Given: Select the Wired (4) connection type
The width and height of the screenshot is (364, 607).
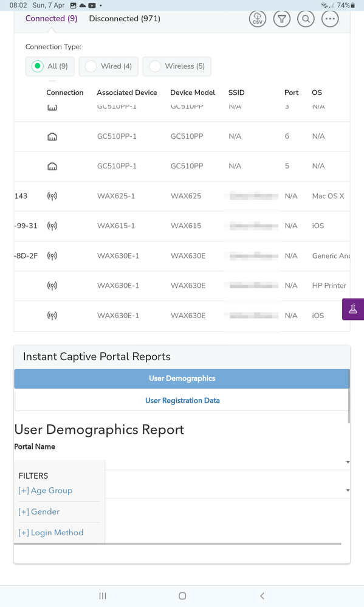Looking at the screenshot, I should coord(109,66).
